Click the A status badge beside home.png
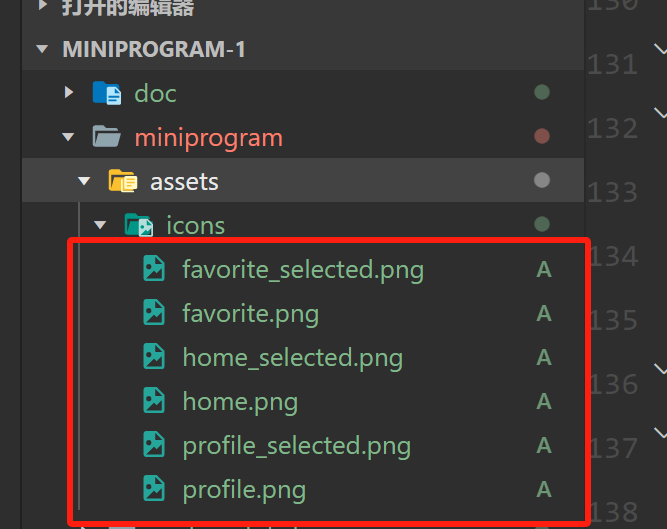The height and width of the screenshot is (529, 667). 544,401
